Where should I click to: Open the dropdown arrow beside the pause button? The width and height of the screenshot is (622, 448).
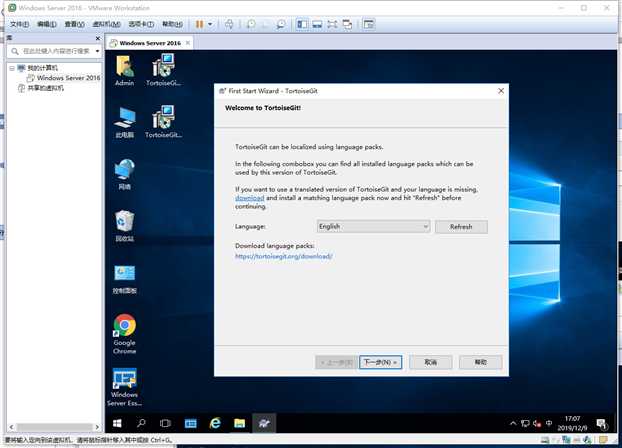click(210, 24)
